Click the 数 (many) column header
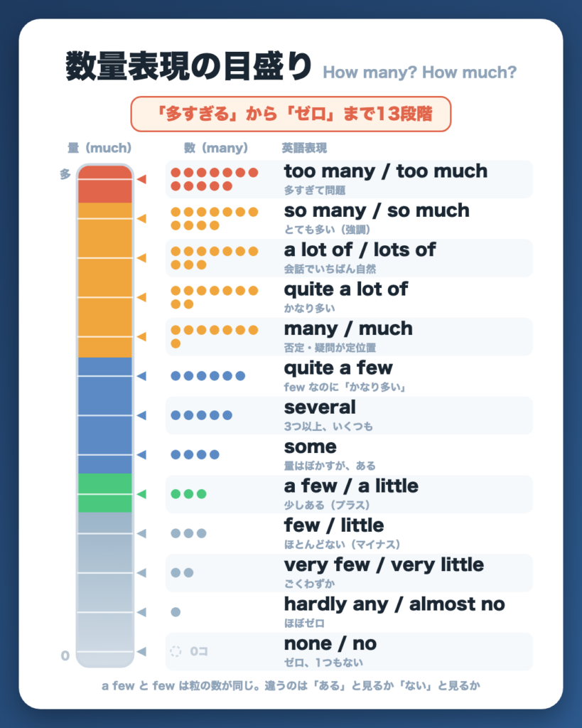Image resolution: width=582 pixels, height=728 pixels. (x=216, y=148)
